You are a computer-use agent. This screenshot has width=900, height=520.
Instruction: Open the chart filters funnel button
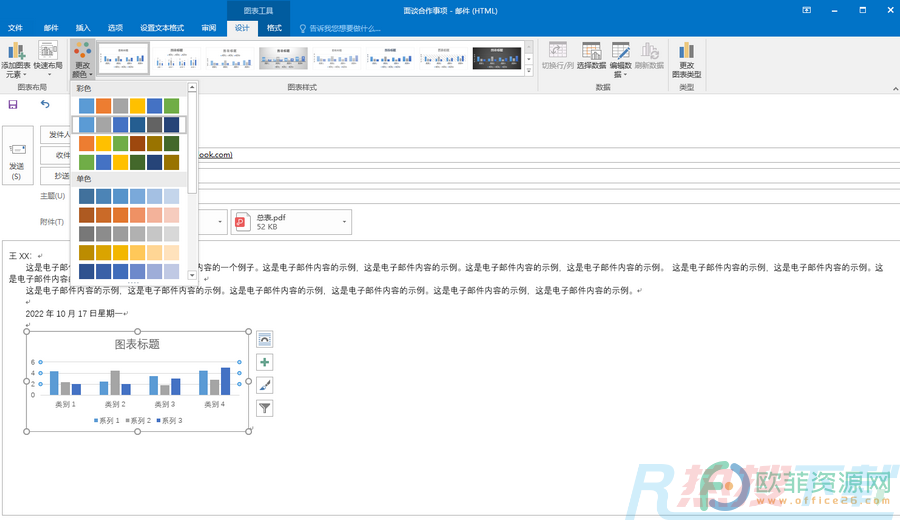(265, 408)
